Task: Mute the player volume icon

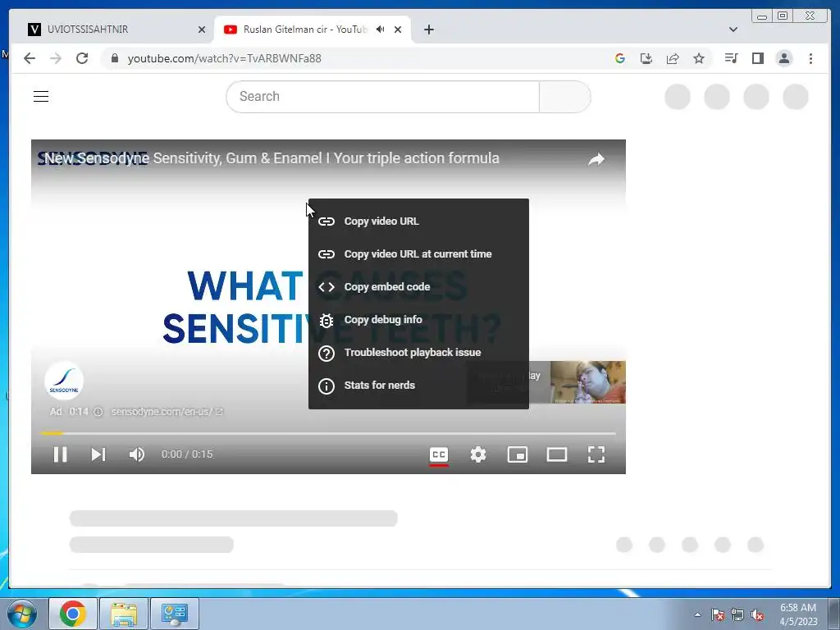Action: pyautogui.click(x=137, y=454)
